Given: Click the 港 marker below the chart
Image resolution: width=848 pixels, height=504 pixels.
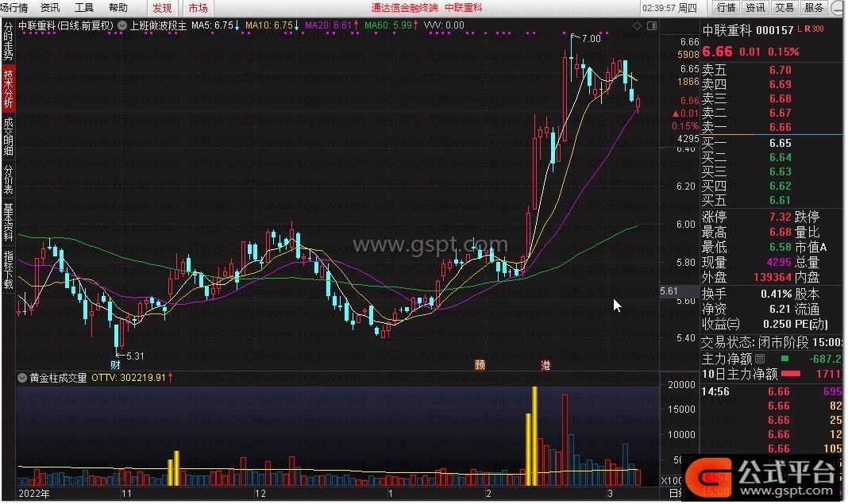Looking at the screenshot, I should click(x=545, y=365).
